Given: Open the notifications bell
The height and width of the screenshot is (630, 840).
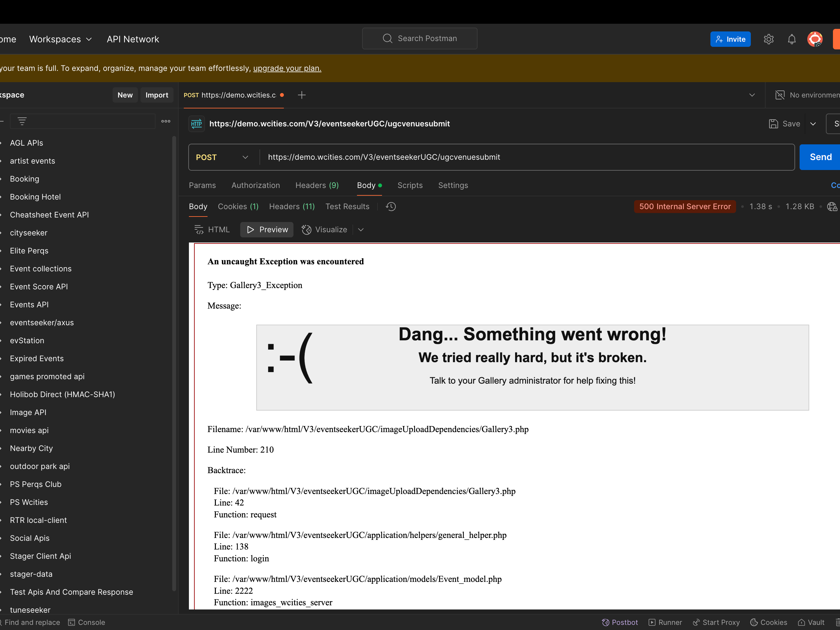Looking at the screenshot, I should tap(791, 39).
